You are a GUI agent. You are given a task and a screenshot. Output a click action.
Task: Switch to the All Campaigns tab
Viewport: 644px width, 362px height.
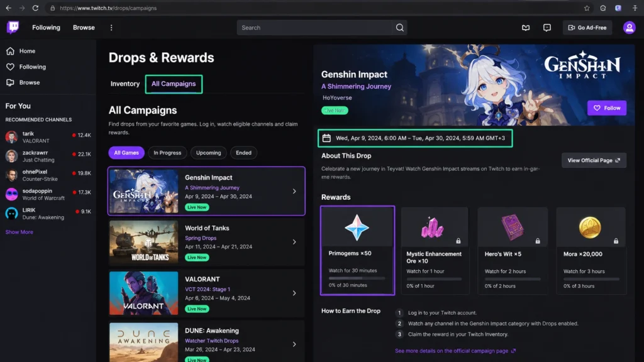(174, 84)
